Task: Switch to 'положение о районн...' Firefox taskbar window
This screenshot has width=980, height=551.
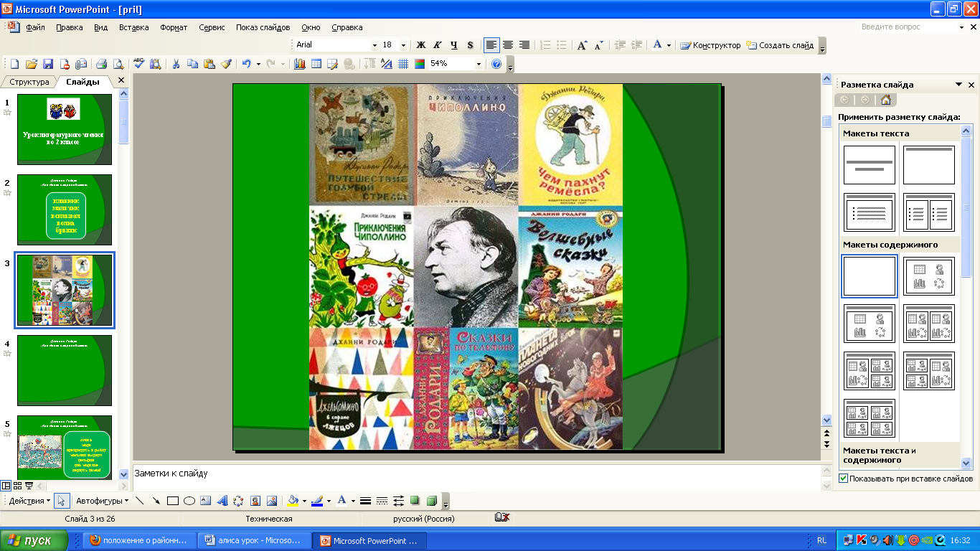Action: pyautogui.click(x=140, y=540)
